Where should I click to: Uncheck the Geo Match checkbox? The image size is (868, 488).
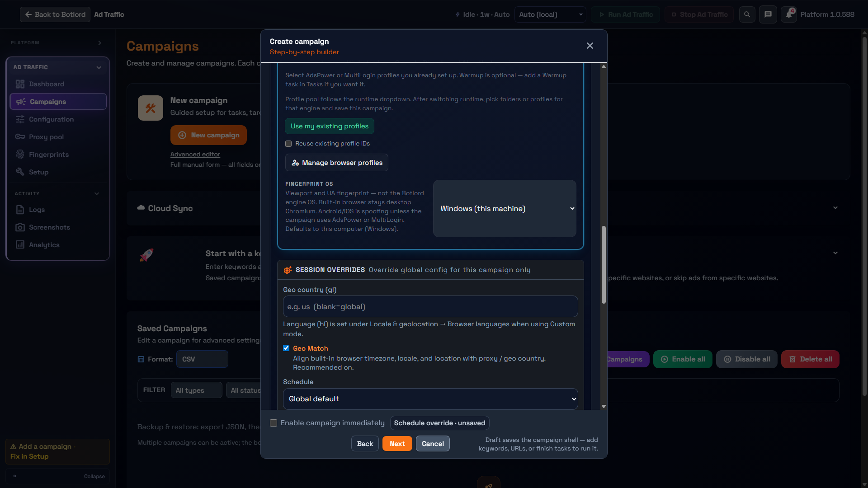tap(286, 348)
